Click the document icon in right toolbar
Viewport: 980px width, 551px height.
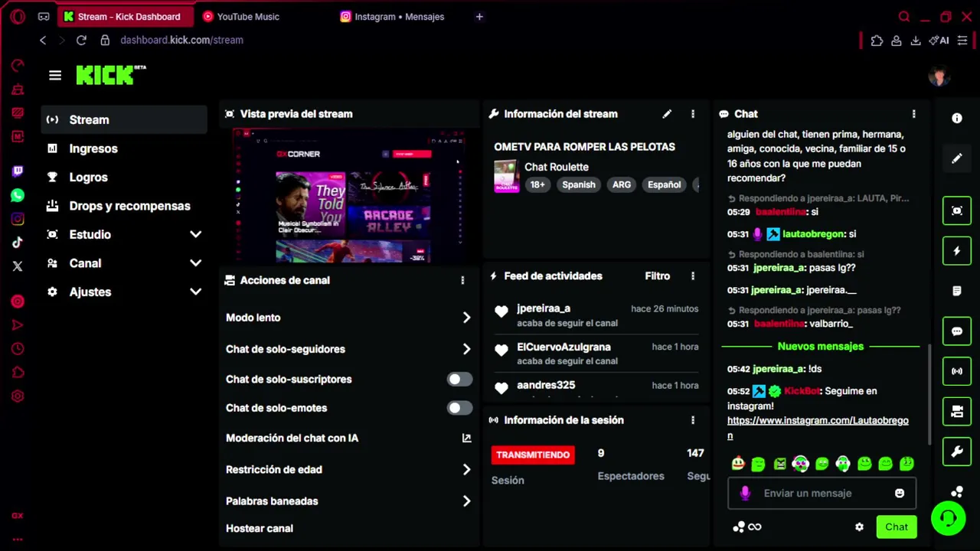point(957,291)
